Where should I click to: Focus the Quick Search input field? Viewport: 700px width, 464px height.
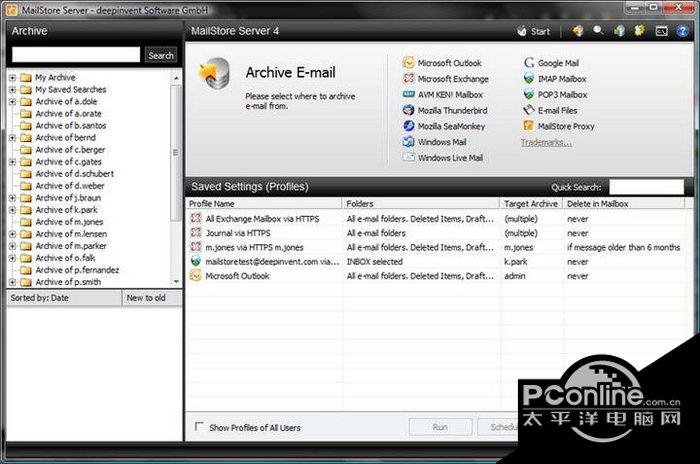(646, 187)
